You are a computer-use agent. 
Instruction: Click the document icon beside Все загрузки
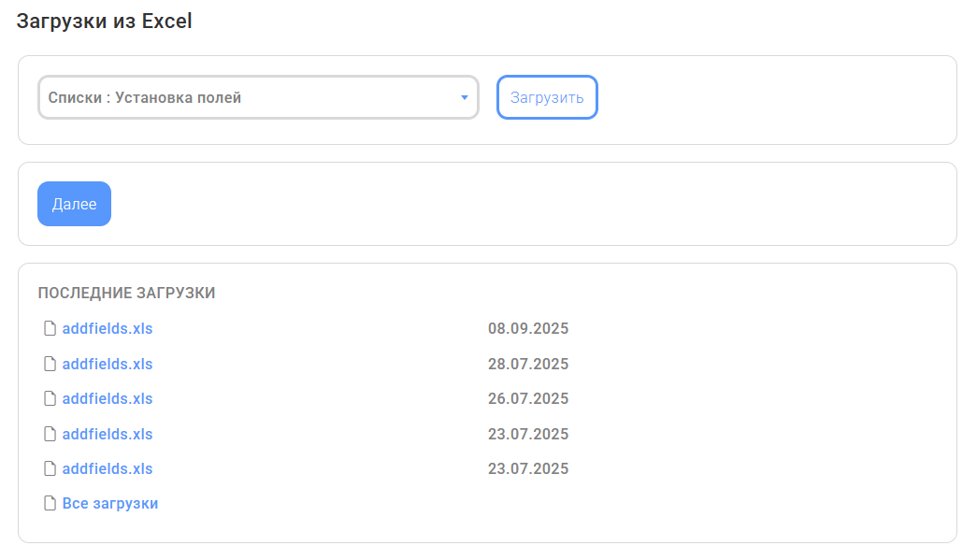click(x=50, y=503)
